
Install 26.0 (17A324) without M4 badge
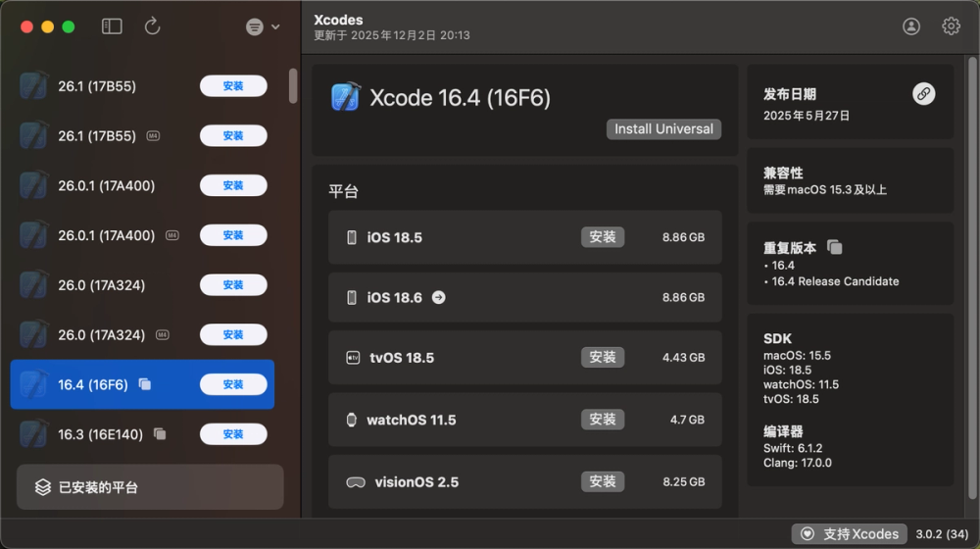(x=233, y=284)
